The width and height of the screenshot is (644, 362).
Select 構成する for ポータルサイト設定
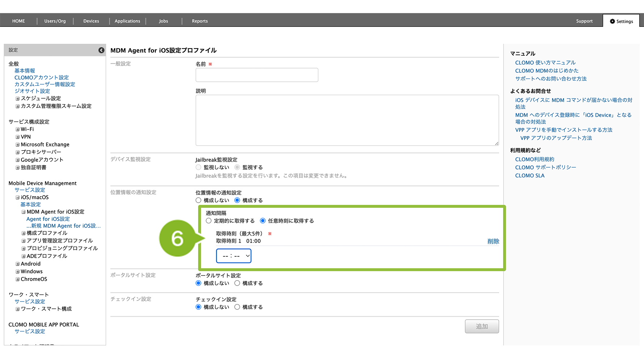coord(237,283)
